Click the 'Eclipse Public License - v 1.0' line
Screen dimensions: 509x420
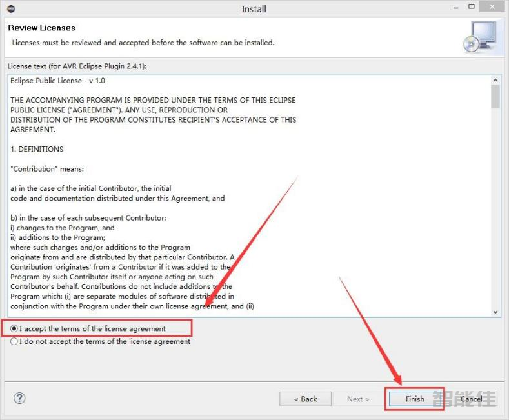(x=57, y=81)
